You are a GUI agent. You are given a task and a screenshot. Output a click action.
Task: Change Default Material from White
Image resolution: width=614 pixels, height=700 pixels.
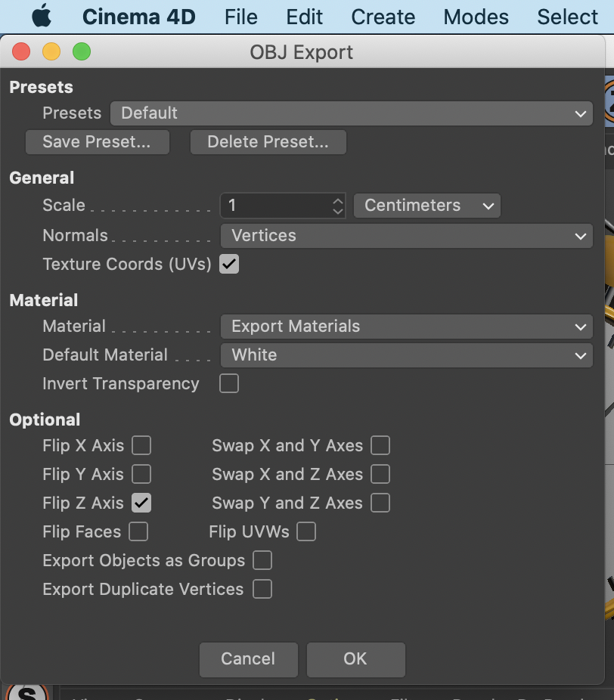(407, 355)
